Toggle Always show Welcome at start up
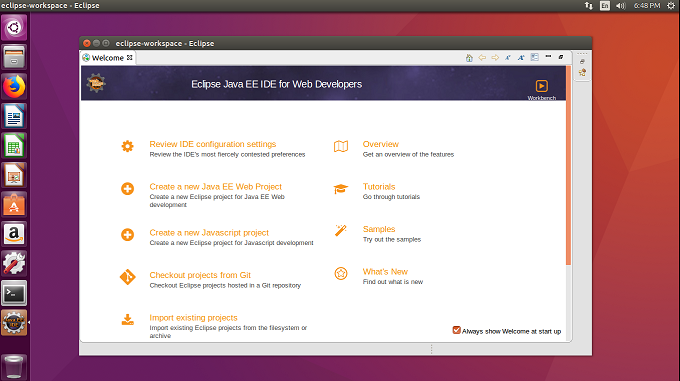The width and height of the screenshot is (680, 381). 456,330
